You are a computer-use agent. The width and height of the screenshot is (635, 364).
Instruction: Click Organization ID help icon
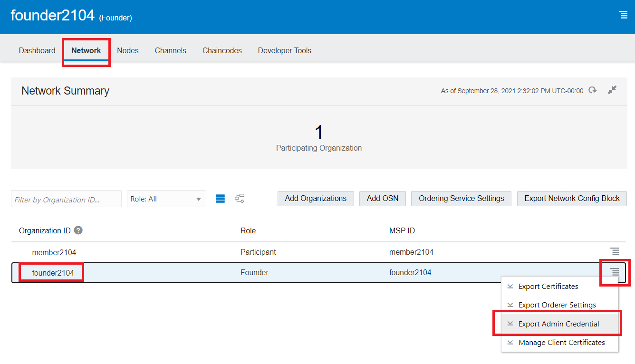coord(78,230)
